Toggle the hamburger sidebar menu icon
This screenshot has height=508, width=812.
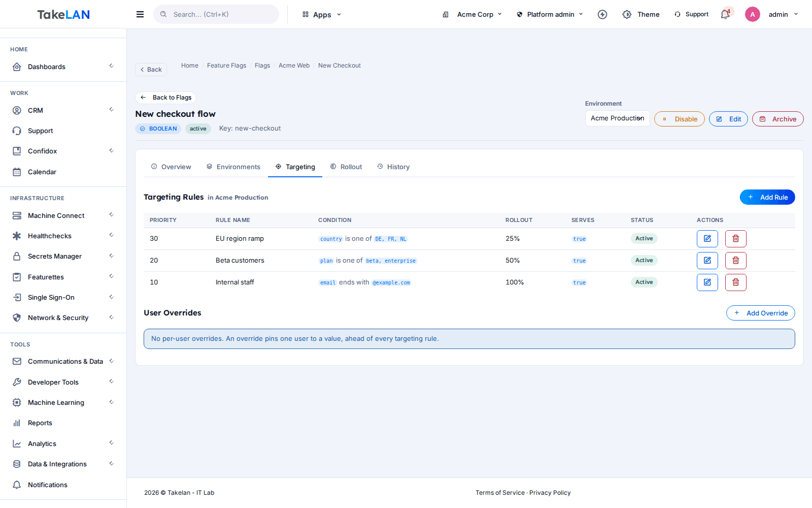(140, 14)
